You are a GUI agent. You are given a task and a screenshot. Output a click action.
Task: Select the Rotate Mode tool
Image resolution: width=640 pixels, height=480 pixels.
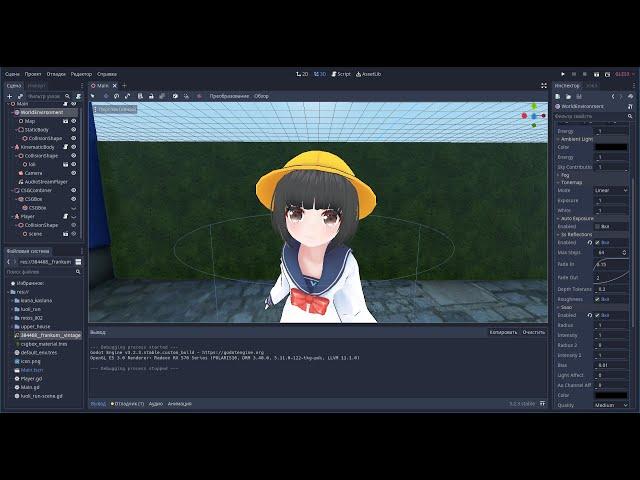[x=117, y=96]
